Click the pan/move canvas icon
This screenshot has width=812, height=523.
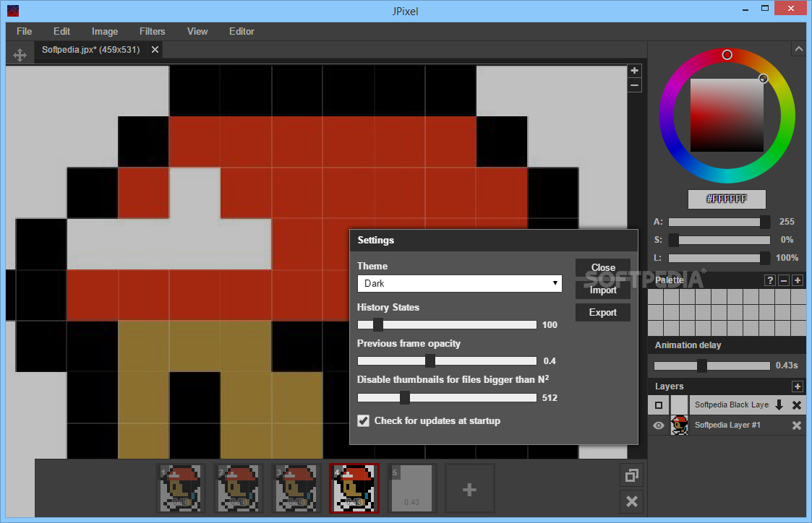click(x=20, y=55)
